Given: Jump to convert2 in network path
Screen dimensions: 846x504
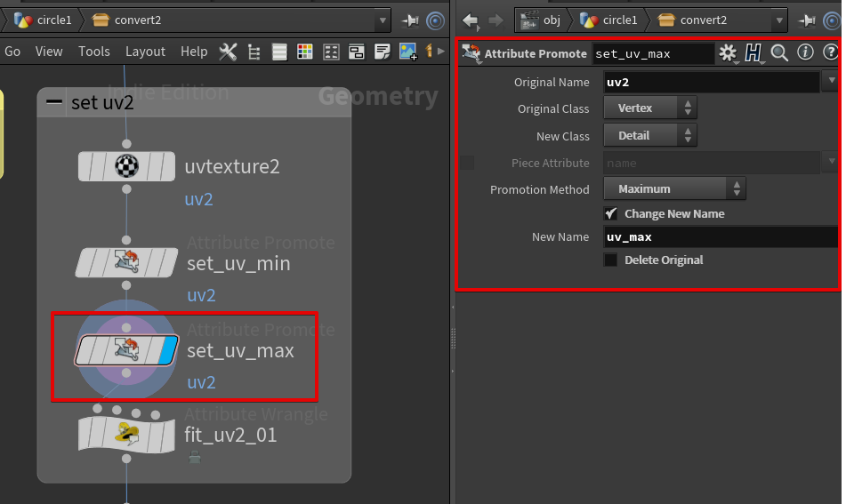Looking at the screenshot, I should [x=127, y=20].
